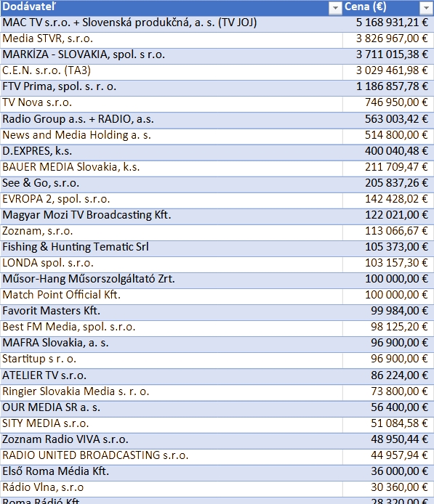Select the D.EXPRES, k.s. cell

pyautogui.click(x=172, y=153)
